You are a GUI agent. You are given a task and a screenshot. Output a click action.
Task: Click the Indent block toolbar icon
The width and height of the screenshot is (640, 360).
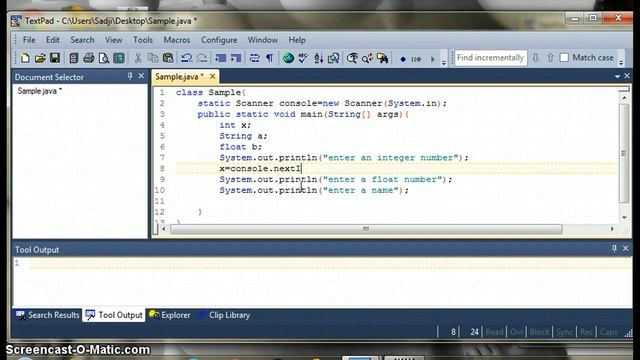pyautogui.click(x=221, y=58)
